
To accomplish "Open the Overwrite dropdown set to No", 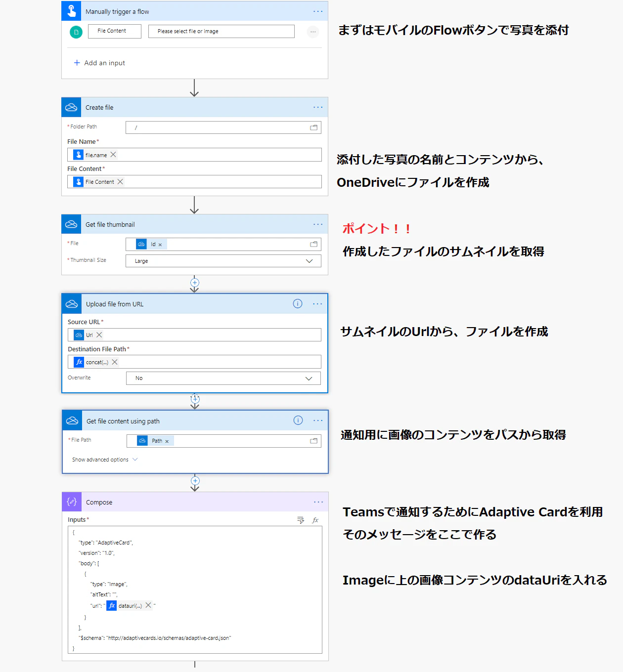I will click(x=223, y=378).
